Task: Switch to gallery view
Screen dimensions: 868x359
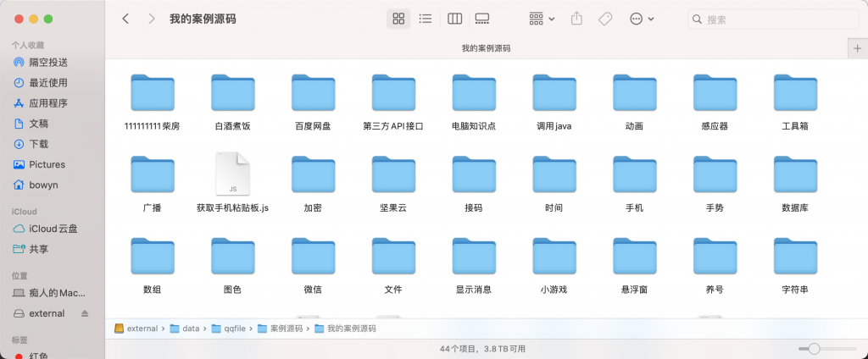Action: pyautogui.click(x=482, y=19)
